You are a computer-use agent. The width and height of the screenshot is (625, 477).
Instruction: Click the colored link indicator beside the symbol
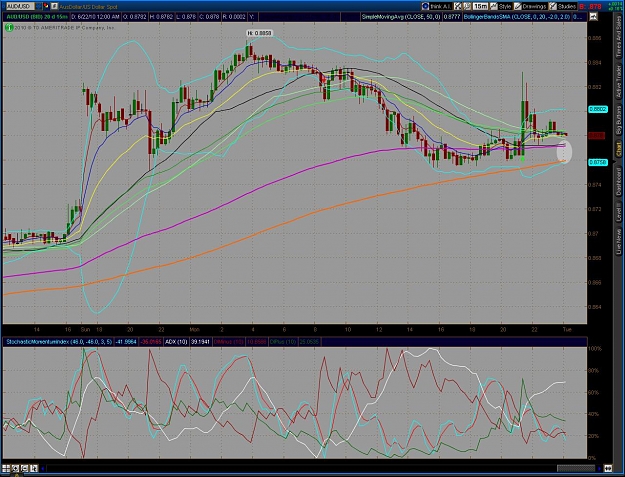pyautogui.click(x=44, y=6)
